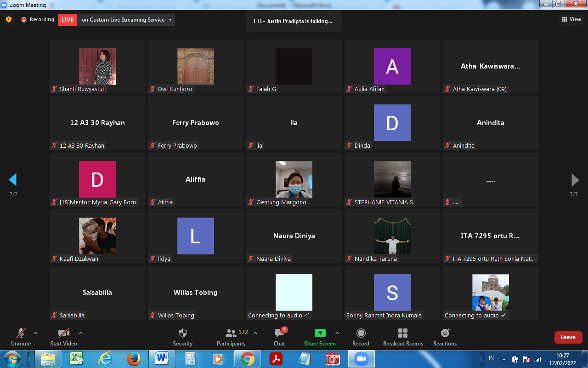Click the Windows Start button
Image resolution: width=588 pixels, height=368 pixels.
click(12, 359)
